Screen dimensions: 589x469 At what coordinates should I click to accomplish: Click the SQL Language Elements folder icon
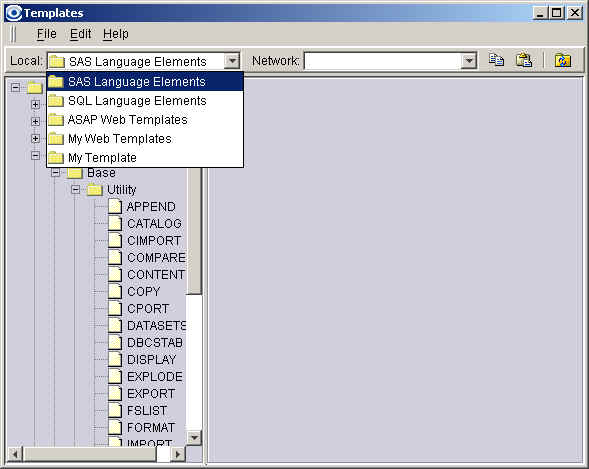pyautogui.click(x=56, y=101)
